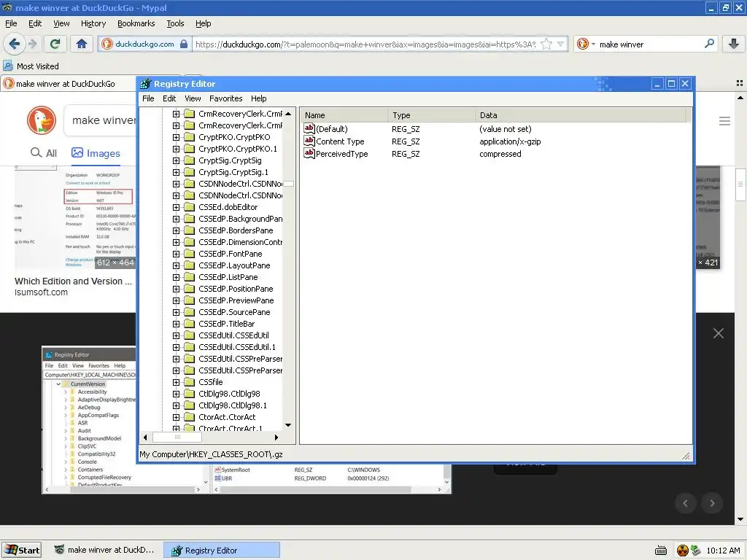The width and height of the screenshot is (747, 560).
Task: Switch to the All search results tab
Action: (44, 153)
